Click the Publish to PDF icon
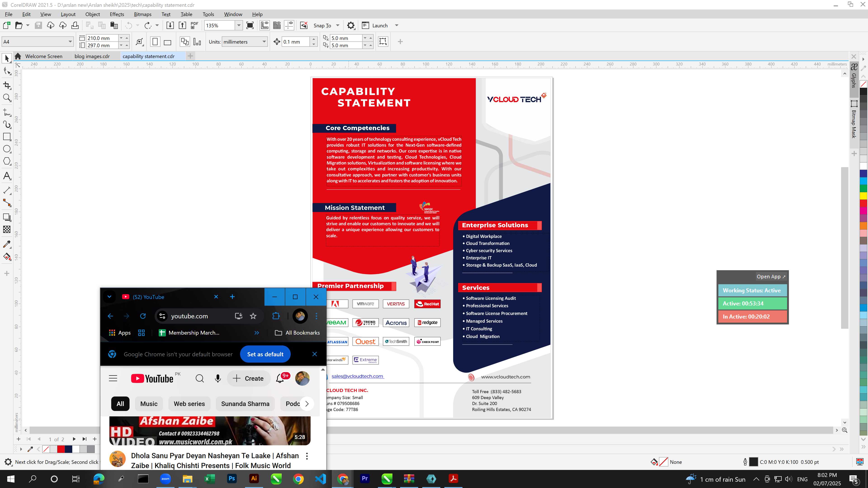The height and width of the screenshot is (488, 868). (x=194, y=25)
